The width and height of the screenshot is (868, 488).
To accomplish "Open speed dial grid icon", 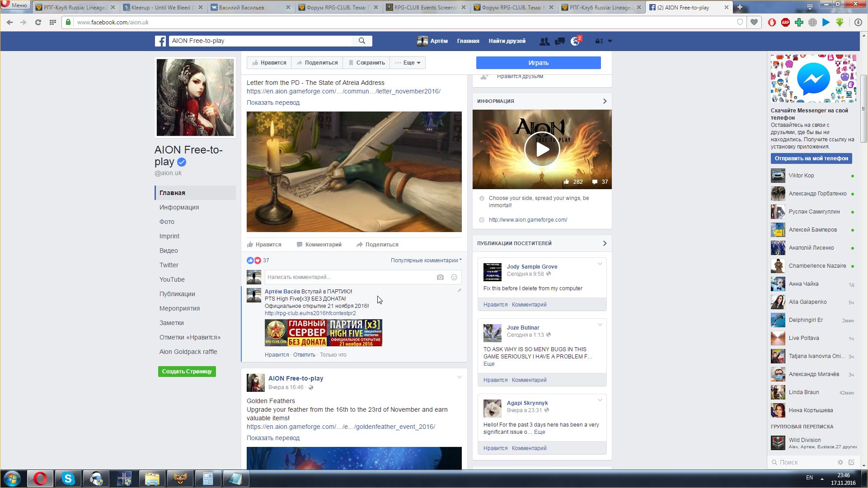I will [x=52, y=22].
